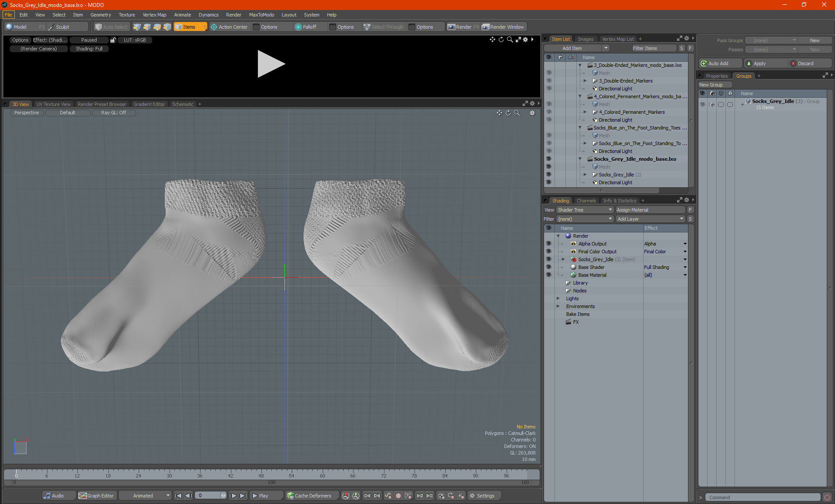Toggle visibility of Alpha Output layer
Image resolution: width=835 pixels, height=504 pixels.
pos(548,244)
